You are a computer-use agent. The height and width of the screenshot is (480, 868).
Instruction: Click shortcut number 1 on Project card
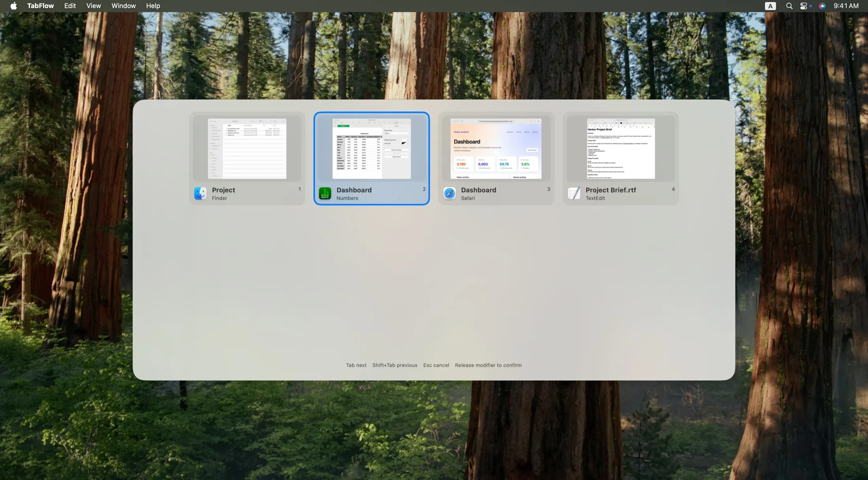(299, 189)
